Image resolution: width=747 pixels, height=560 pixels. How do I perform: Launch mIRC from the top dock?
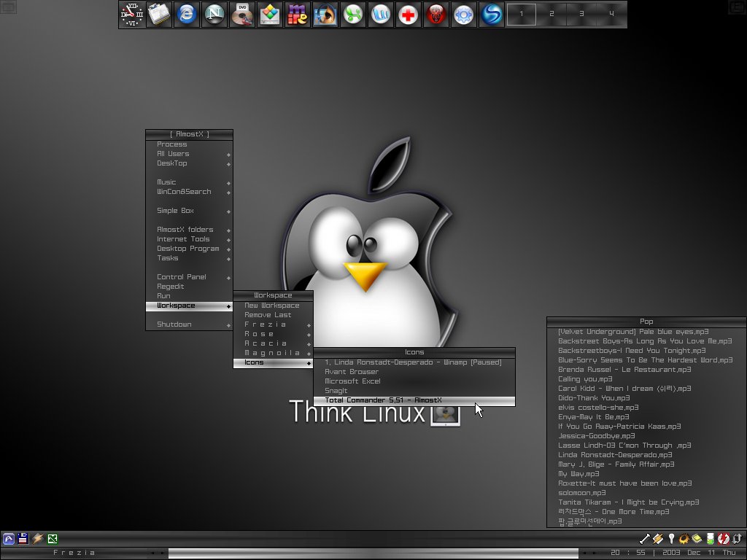(298, 15)
